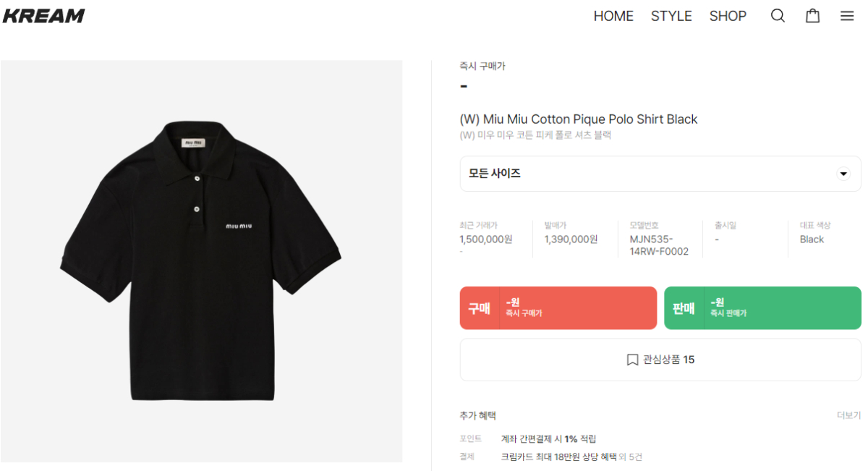Open the shopping bag icon
The height and width of the screenshot is (471, 868).
(813, 16)
